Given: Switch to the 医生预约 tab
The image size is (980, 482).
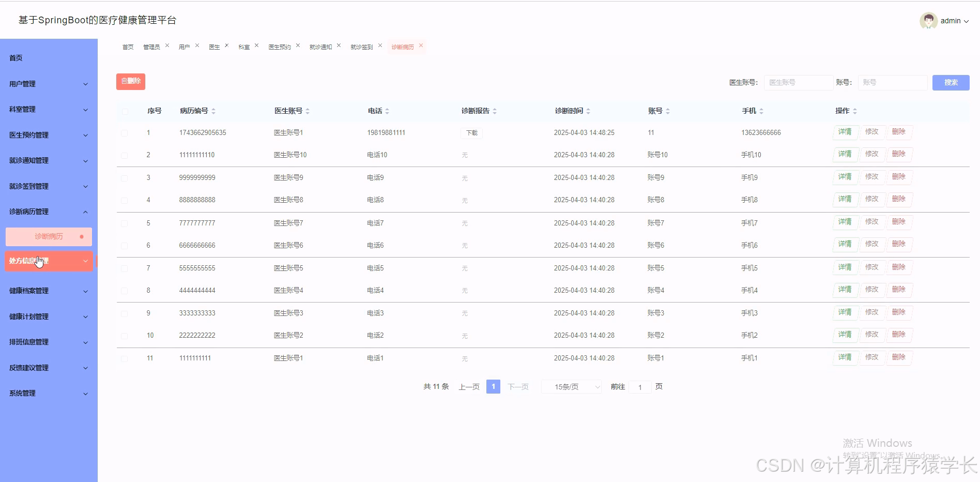Looking at the screenshot, I should click(x=280, y=46).
